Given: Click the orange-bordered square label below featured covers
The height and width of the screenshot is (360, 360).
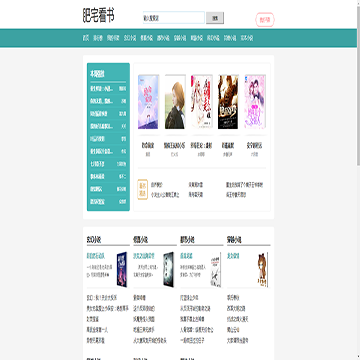Looking at the screenshot, I should coord(143,190).
